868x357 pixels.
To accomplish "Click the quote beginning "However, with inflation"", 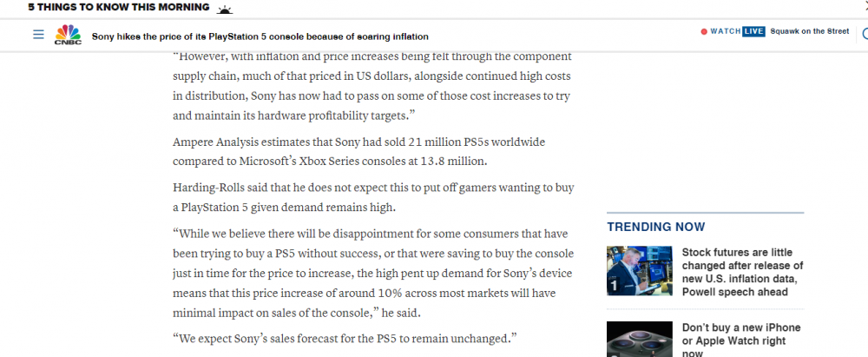I will [372, 85].
